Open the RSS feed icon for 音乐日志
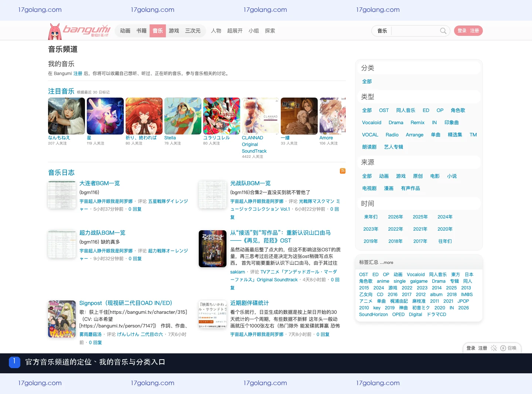Screen dimensions: 532x394 tap(342, 171)
